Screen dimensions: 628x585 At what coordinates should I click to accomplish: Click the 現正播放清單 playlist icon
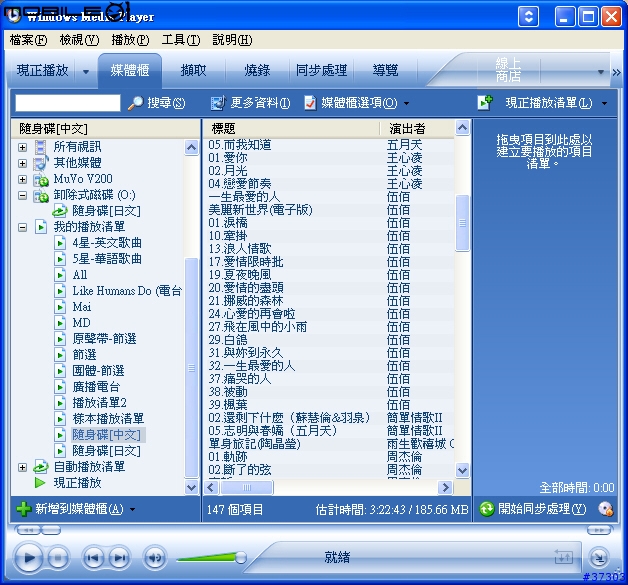(485, 103)
